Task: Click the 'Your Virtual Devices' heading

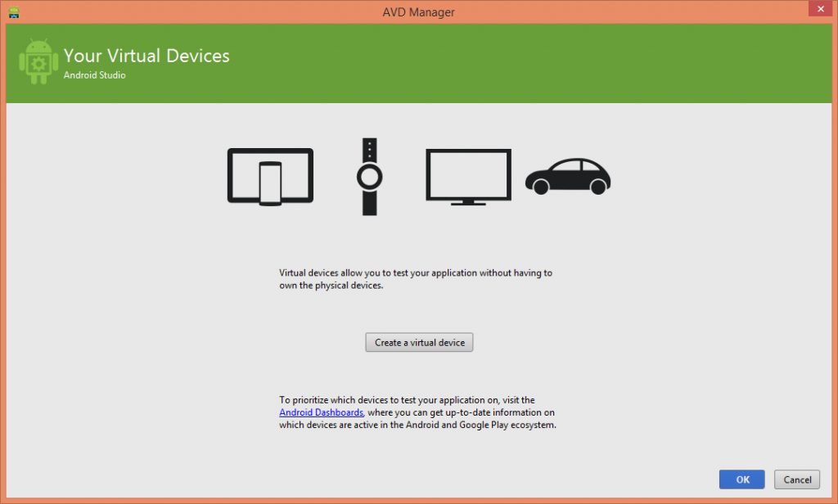Action: pos(146,56)
